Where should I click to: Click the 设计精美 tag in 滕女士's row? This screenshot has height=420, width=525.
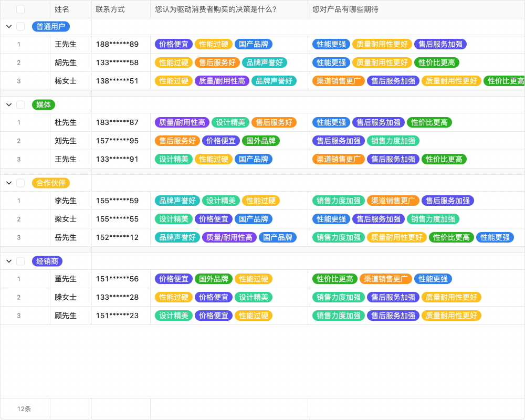(x=254, y=297)
